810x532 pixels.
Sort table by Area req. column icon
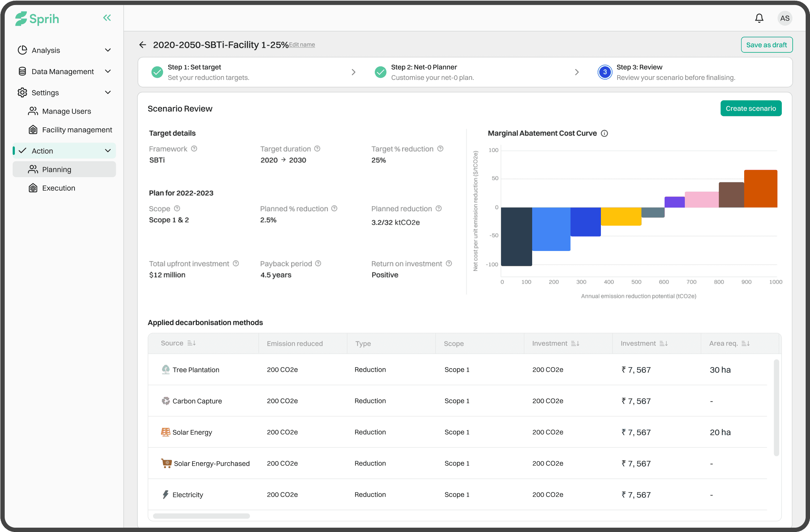(x=746, y=343)
